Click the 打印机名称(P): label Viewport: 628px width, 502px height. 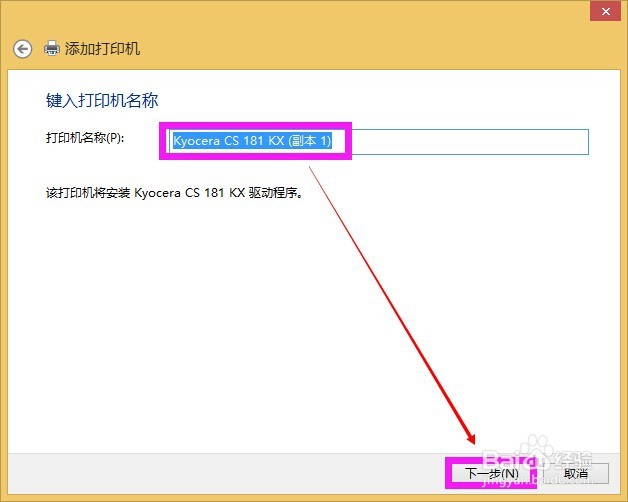click(85, 138)
